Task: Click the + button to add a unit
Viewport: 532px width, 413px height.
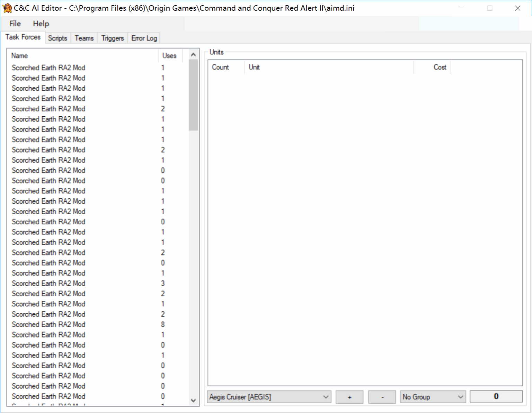Action: (x=349, y=397)
